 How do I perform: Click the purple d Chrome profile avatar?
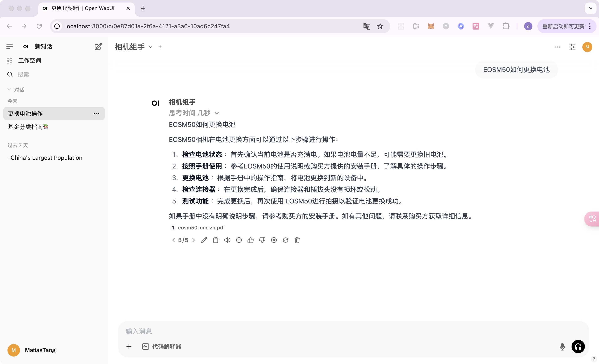click(528, 26)
